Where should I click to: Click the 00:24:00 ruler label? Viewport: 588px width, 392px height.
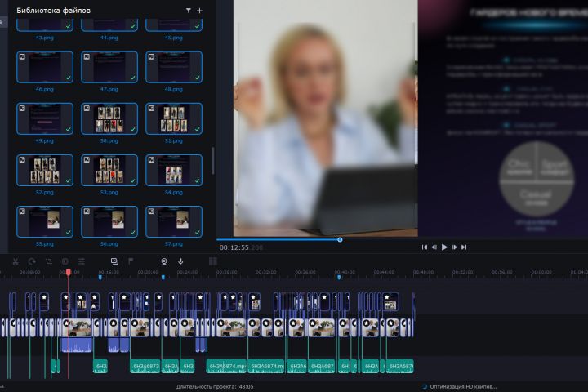pyautogui.click(x=187, y=272)
